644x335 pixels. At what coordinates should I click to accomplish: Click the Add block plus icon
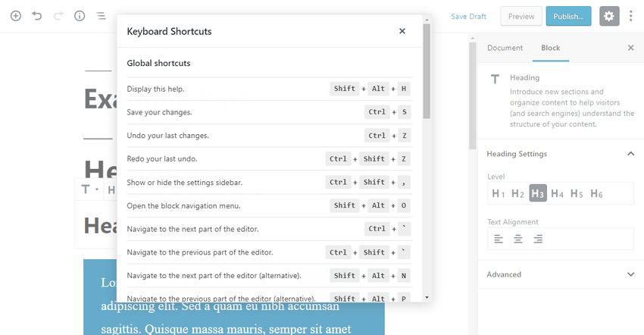(16, 16)
